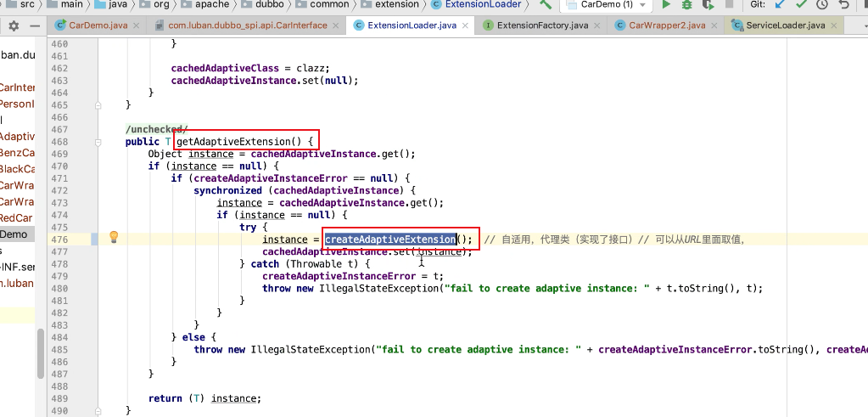Click the getAdaptiveExtension method name
Viewport: 868px width, 417px height.
point(233,142)
